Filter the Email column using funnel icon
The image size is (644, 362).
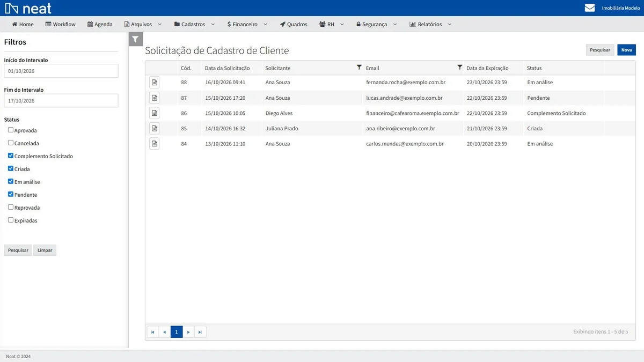point(459,68)
